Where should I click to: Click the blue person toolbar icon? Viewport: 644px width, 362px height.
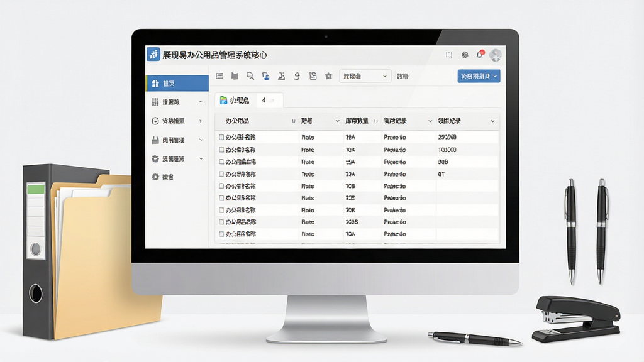(x=266, y=76)
